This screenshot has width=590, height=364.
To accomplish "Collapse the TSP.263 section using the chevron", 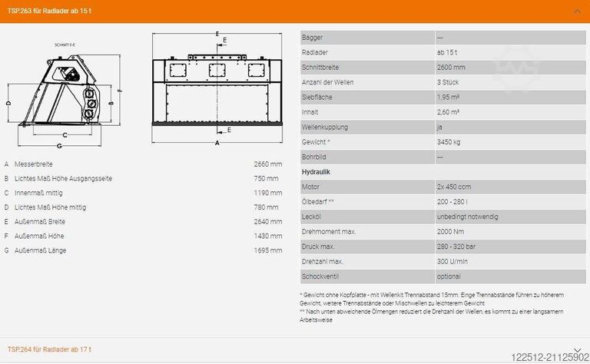I will [577, 11].
